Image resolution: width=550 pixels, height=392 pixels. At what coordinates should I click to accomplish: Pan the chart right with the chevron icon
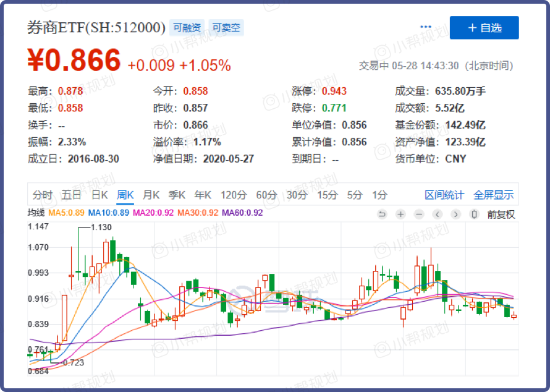[455, 214]
